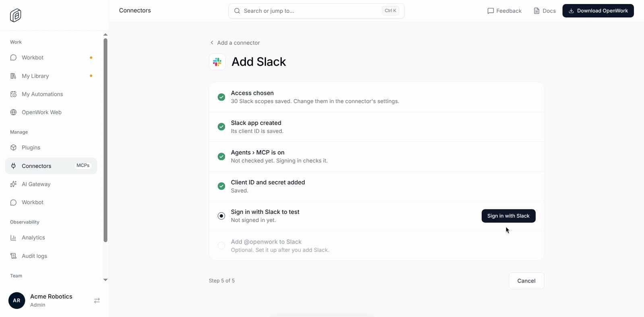Click the OpenWork logo icon
Viewport: 644px width, 317px height.
point(15,15)
